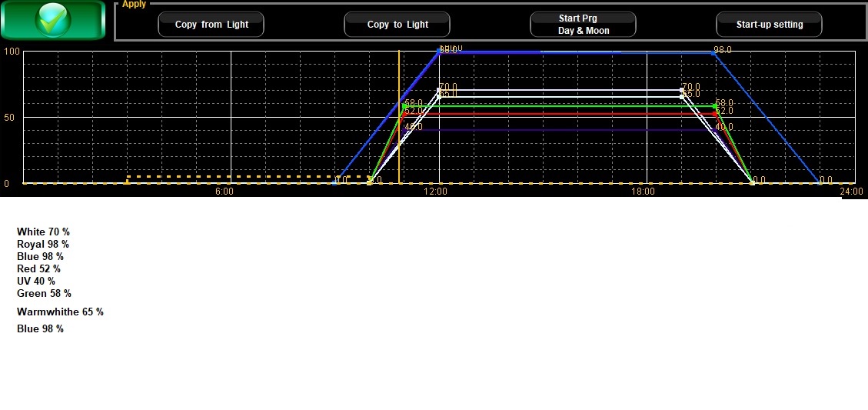Click the left red 52.0 control point
Viewport: 868px width, 410px height.
tap(404, 114)
